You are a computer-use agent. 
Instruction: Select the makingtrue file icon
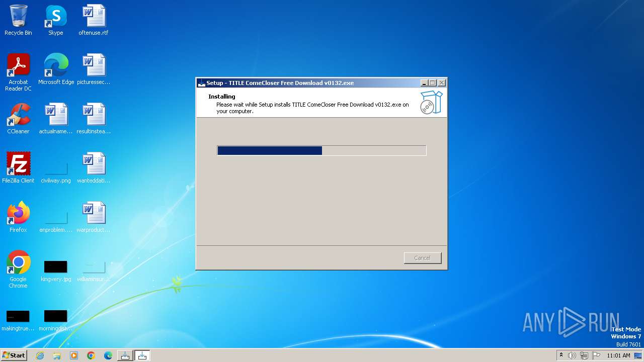tap(18, 320)
